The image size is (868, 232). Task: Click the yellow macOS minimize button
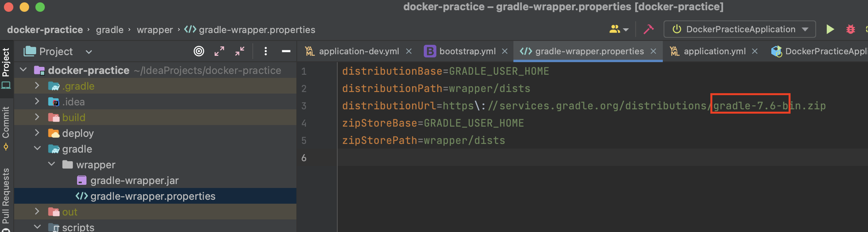point(24,7)
